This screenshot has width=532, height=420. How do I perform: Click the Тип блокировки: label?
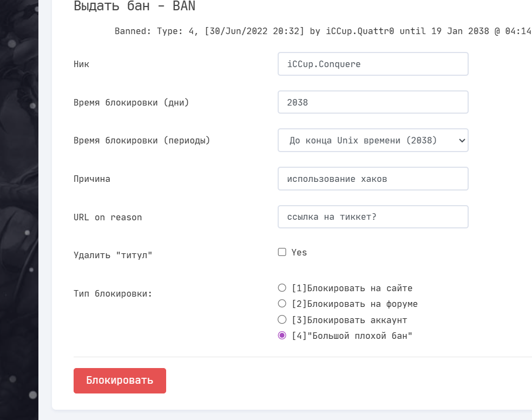(113, 294)
